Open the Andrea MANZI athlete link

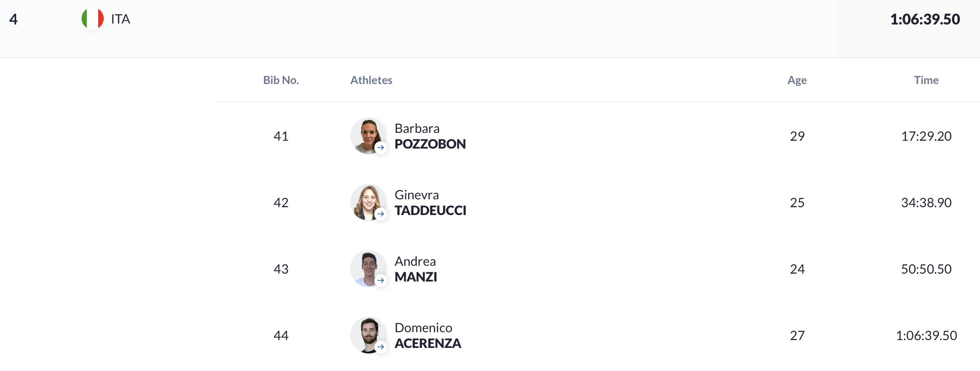[x=416, y=269]
